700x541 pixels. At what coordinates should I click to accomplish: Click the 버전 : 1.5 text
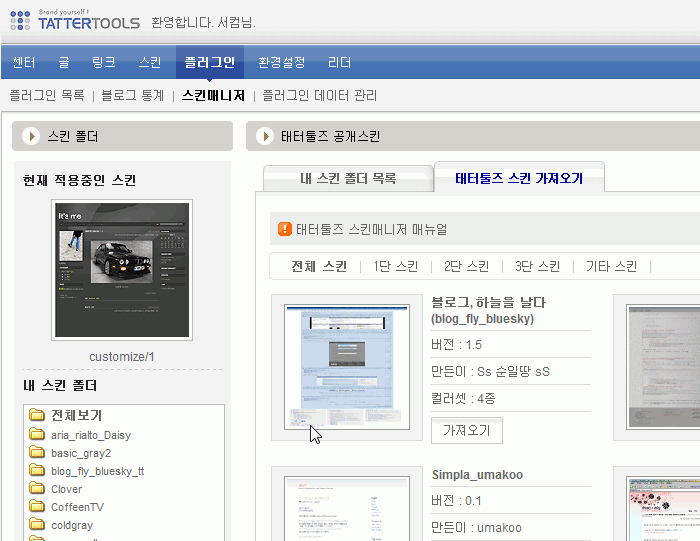coord(456,345)
